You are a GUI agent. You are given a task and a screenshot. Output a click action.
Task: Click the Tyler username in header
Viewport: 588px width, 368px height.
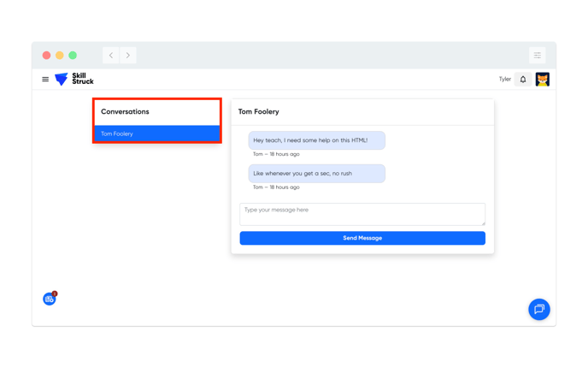point(504,80)
